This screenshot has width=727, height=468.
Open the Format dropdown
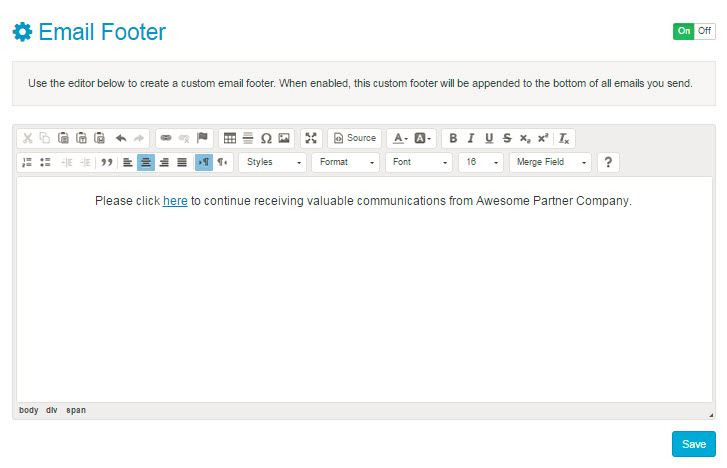(346, 162)
